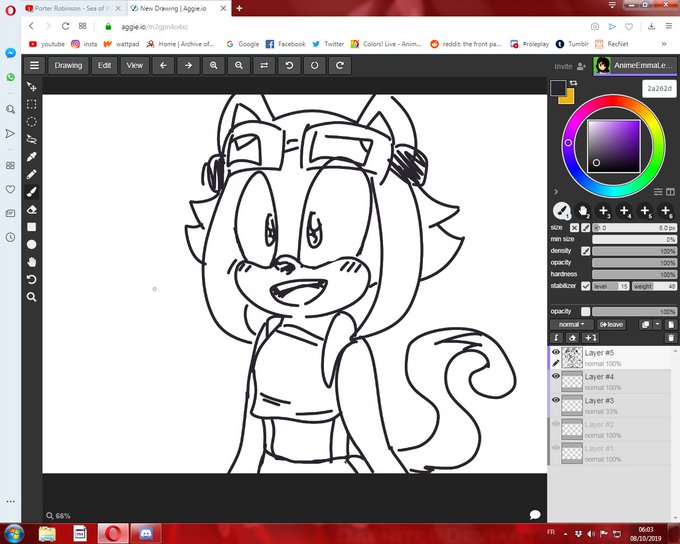Merge layer down with the arrow button
Viewport: 680px width, 544px height.
tap(556, 338)
